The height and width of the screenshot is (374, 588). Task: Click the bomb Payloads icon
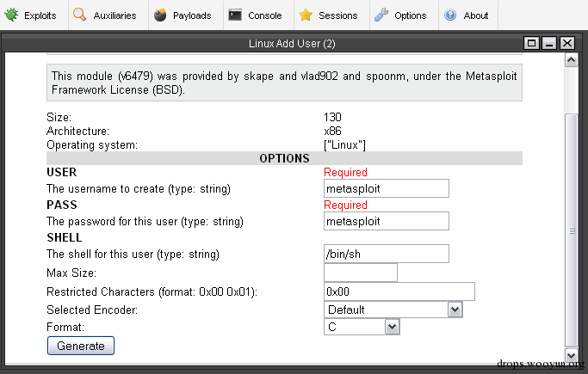click(x=160, y=15)
